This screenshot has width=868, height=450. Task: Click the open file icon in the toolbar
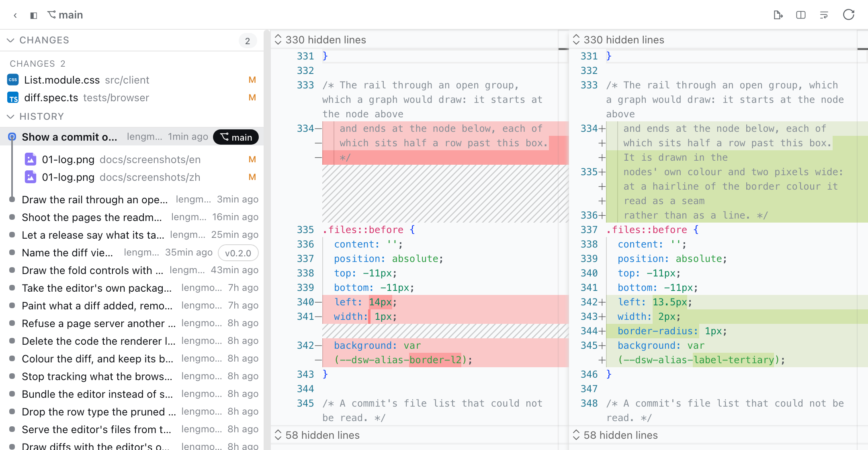[778, 15]
